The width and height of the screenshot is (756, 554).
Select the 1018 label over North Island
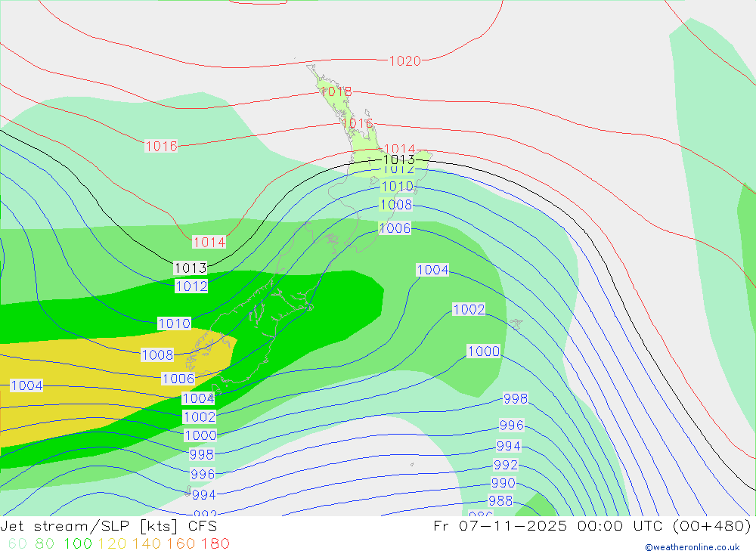point(336,91)
